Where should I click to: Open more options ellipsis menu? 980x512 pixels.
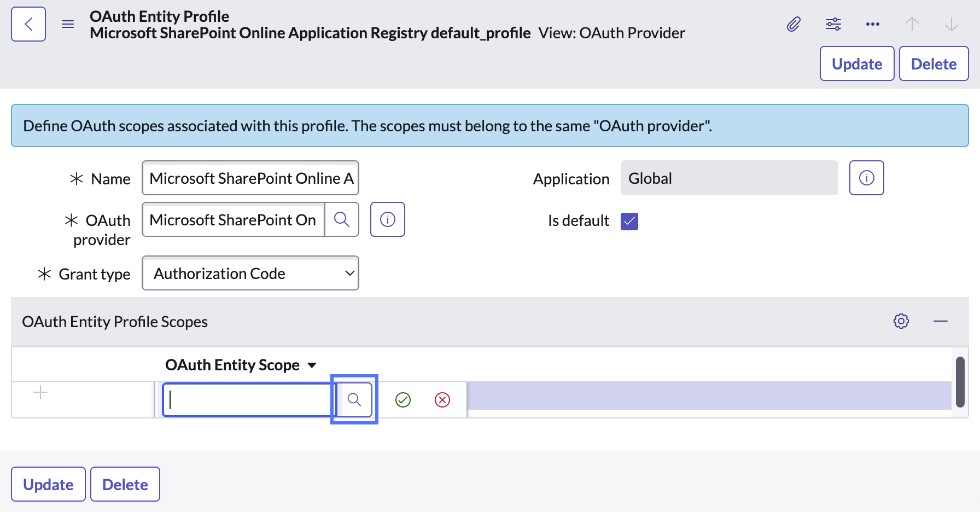coord(873,24)
